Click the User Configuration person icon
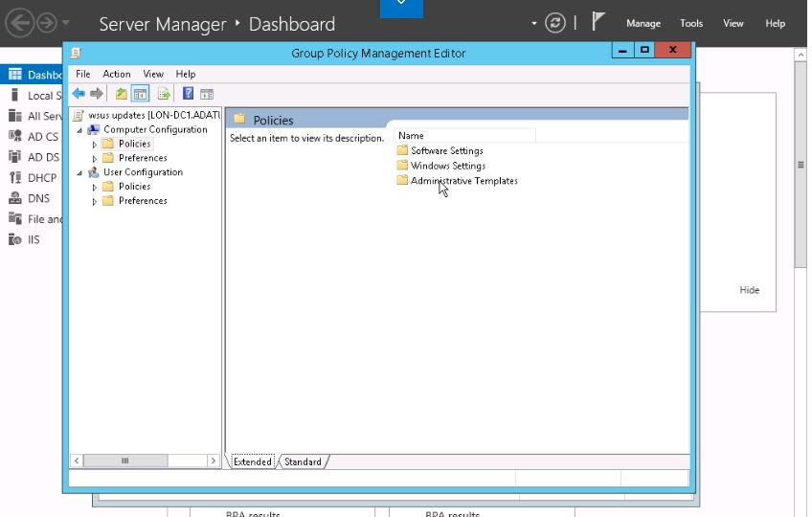The image size is (812, 517). pyautogui.click(x=94, y=172)
